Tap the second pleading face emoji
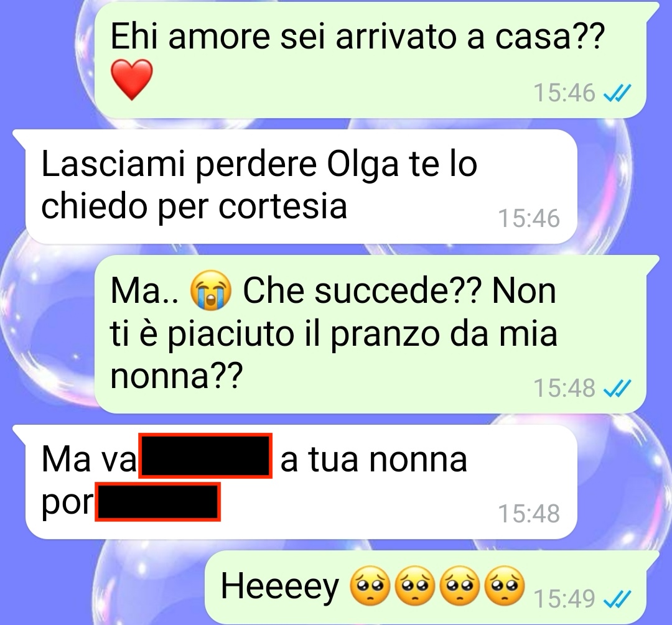This screenshot has width=672, height=625. click(415, 586)
